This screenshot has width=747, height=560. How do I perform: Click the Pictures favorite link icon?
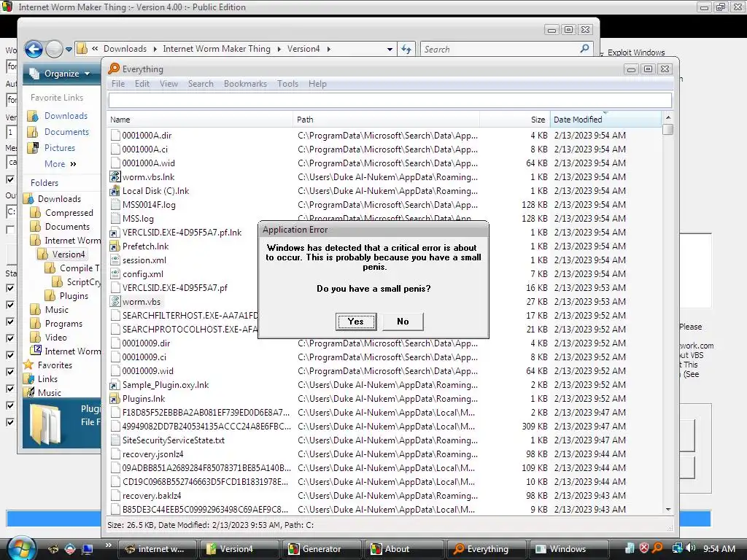coord(33,147)
